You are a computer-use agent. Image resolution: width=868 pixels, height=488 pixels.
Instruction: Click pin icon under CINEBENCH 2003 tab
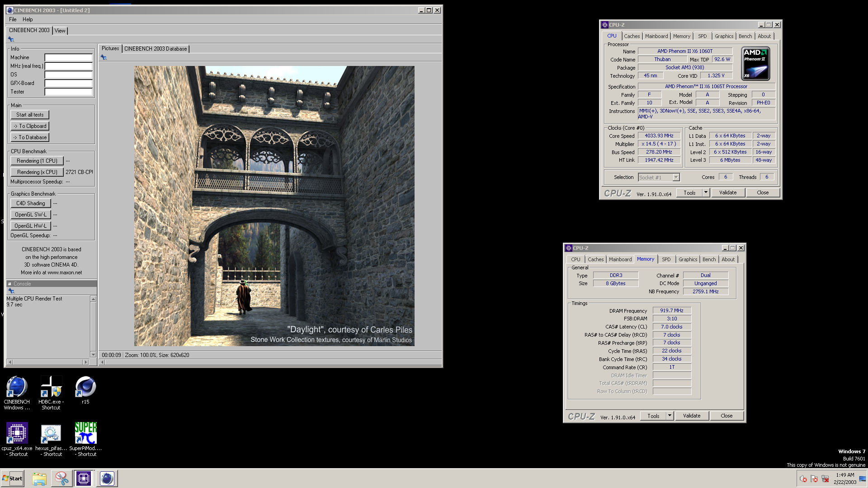11,39
